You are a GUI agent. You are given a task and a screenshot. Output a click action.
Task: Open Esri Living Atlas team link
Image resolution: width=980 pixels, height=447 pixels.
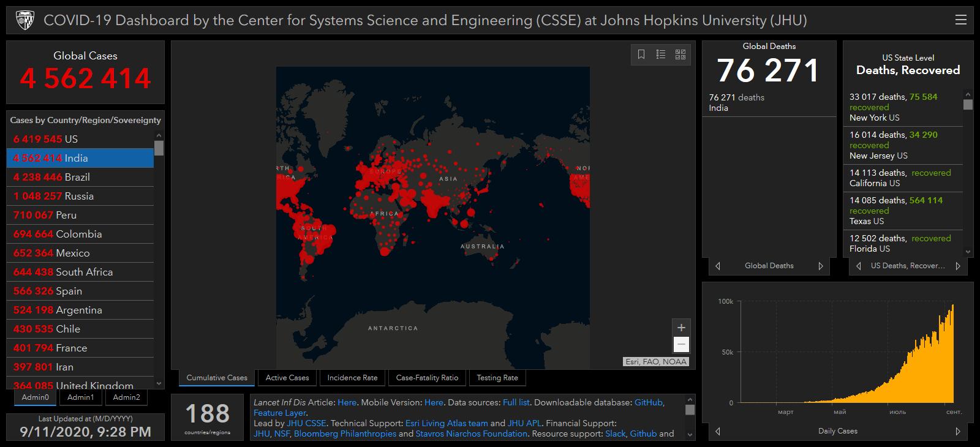(x=447, y=423)
